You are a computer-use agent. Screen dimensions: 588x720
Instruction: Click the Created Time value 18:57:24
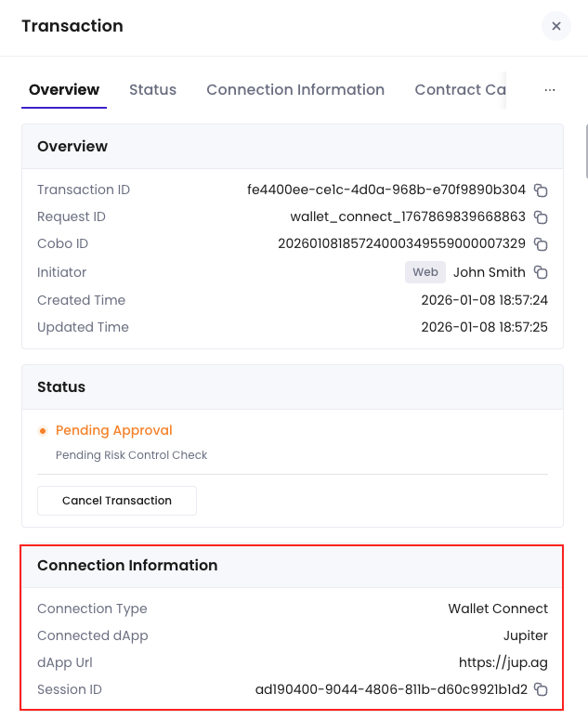[484, 300]
